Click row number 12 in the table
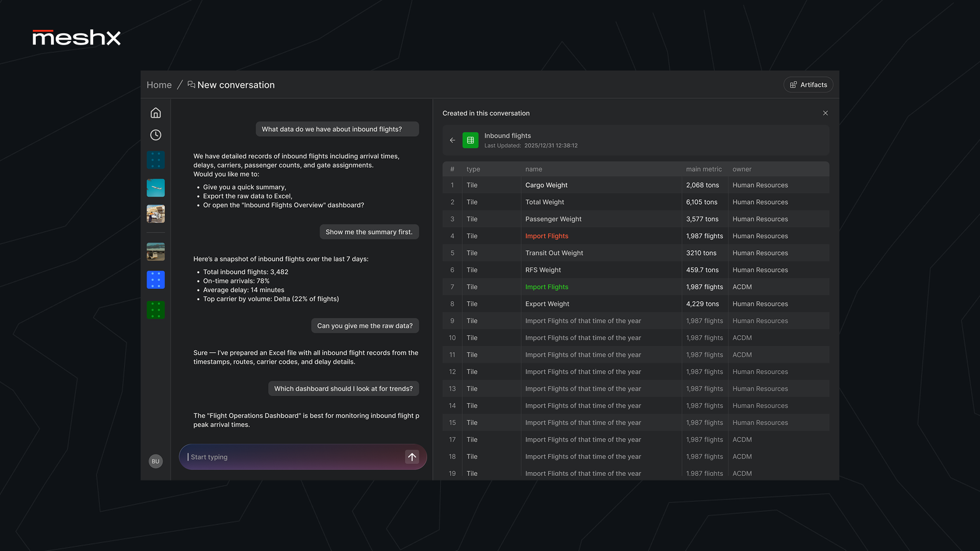Viewport: 980px width, 551px height. click(452, 372)
